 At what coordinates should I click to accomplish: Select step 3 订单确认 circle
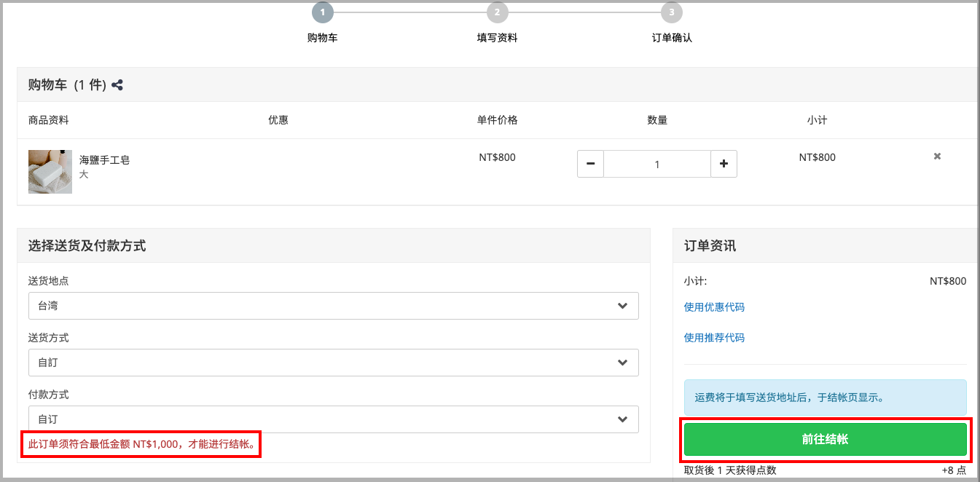click(672, 12)
